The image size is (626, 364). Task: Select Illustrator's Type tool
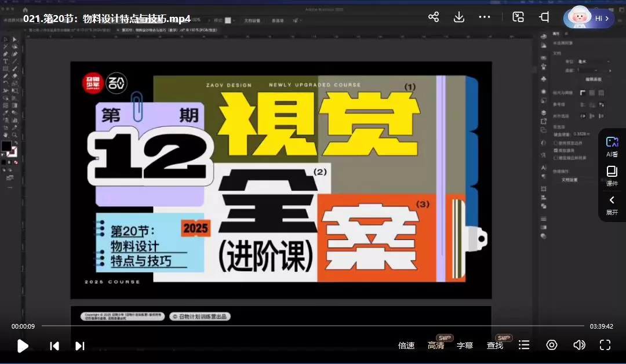coord(6,61)
